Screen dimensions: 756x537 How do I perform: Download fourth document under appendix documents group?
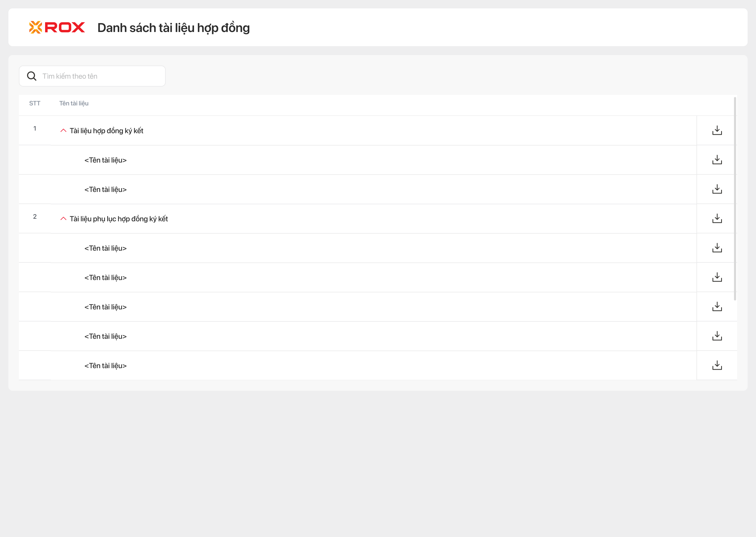(x=717, y=336)
